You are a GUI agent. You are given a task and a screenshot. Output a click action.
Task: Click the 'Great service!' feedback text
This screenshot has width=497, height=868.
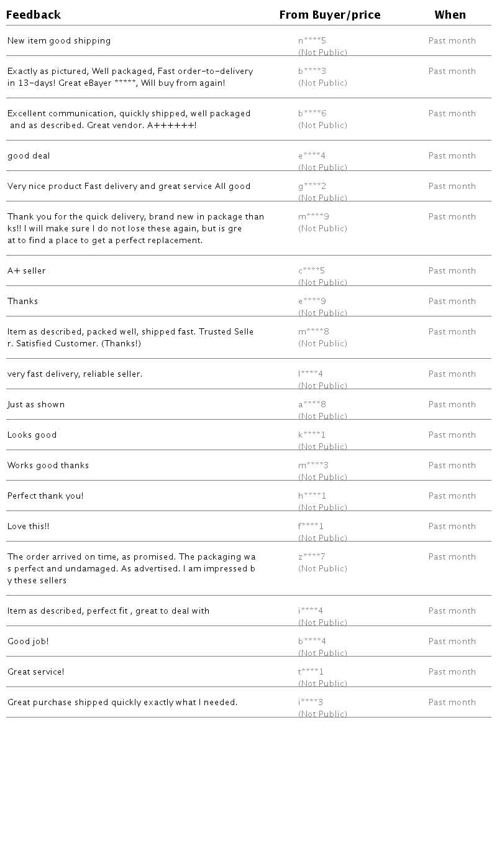pos(36,672)
